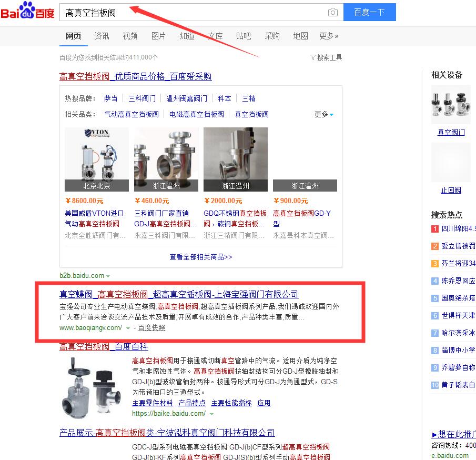Switch to the 视频 tab
The image size is (476, 460).
pos(130,36)
